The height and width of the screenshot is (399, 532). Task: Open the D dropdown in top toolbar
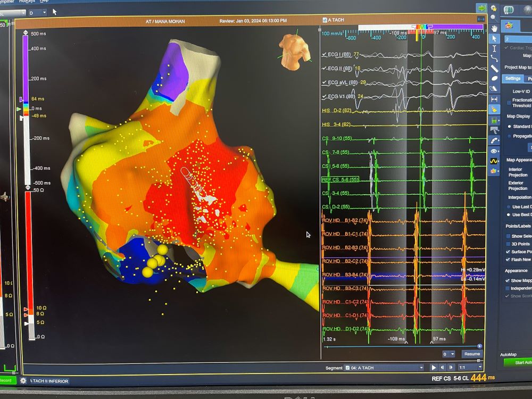coord(37,13)
